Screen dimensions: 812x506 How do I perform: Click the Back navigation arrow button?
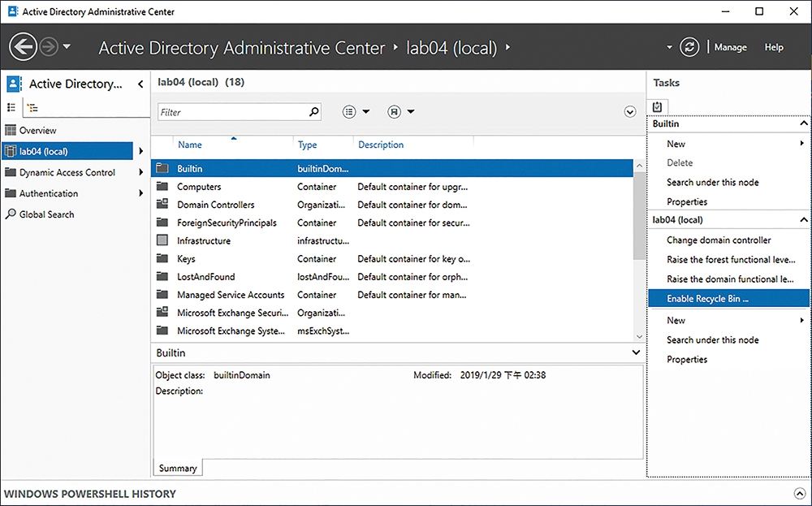[23, 47]
